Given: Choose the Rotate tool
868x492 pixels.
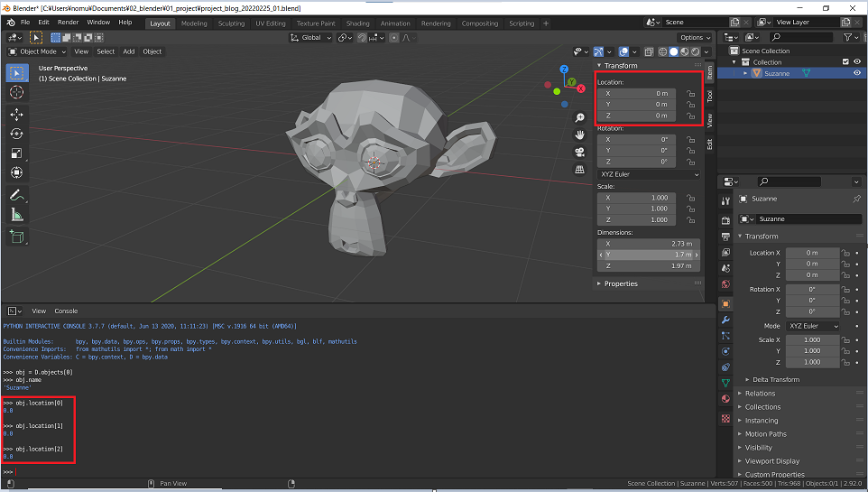Looking at the screenshot, I should (16, 135).
